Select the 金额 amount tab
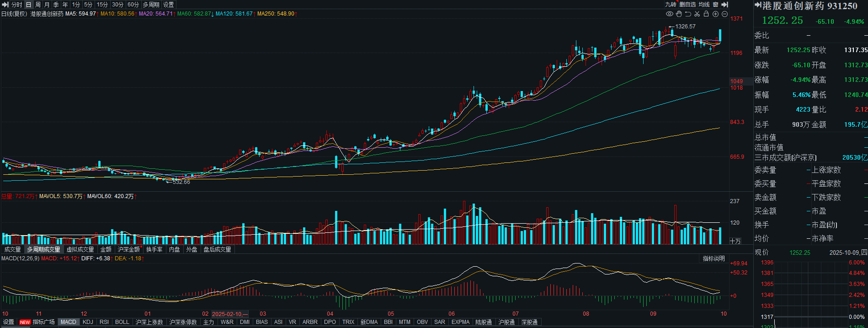The height and width of the screenshot is (328, 868). point(106,249)
